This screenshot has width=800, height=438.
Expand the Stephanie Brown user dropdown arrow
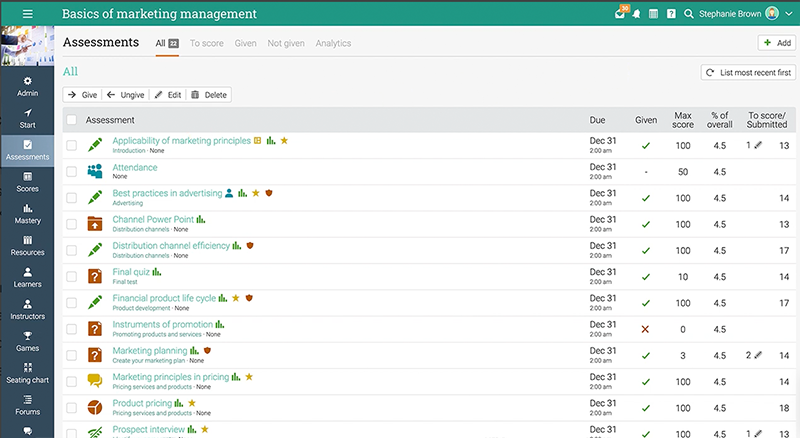click(786, 14)
